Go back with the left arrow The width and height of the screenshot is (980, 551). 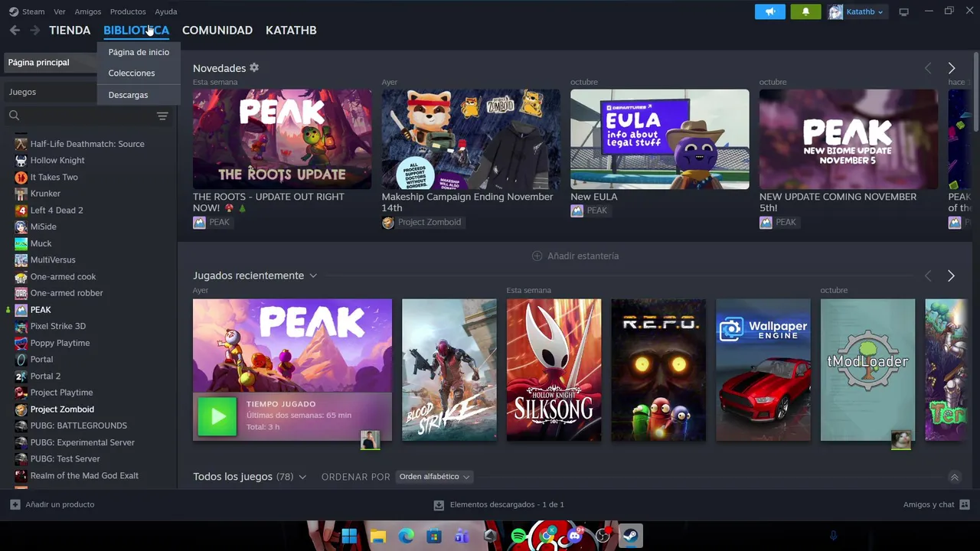pyautogui.click(x=15, y=30)
